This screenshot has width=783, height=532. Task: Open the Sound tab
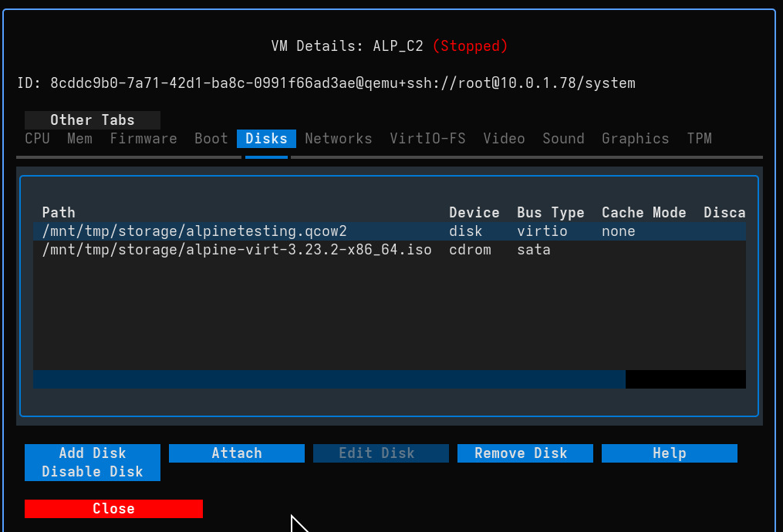click(563, 139)
